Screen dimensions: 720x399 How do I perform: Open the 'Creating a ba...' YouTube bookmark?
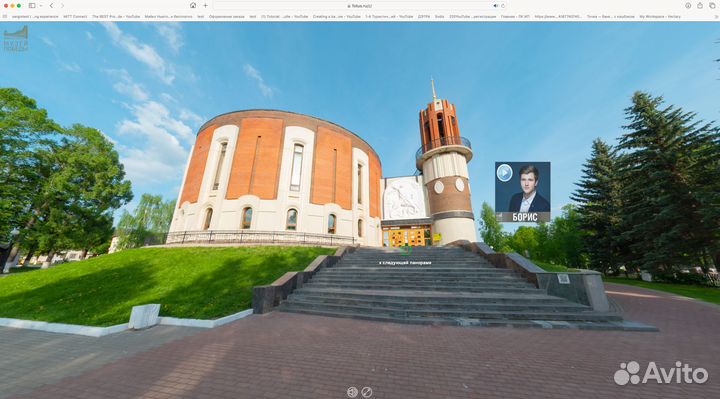337,17
